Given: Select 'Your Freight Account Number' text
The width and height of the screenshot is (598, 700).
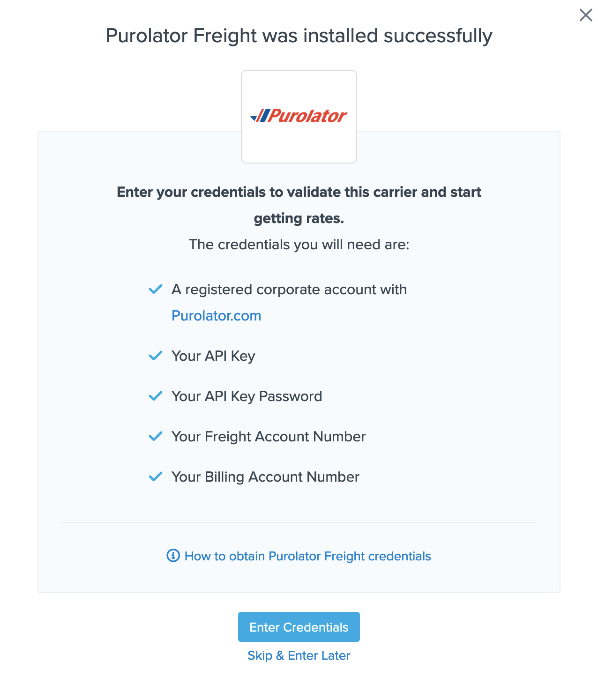Looking at the screenshot, I should pos(269,437).
